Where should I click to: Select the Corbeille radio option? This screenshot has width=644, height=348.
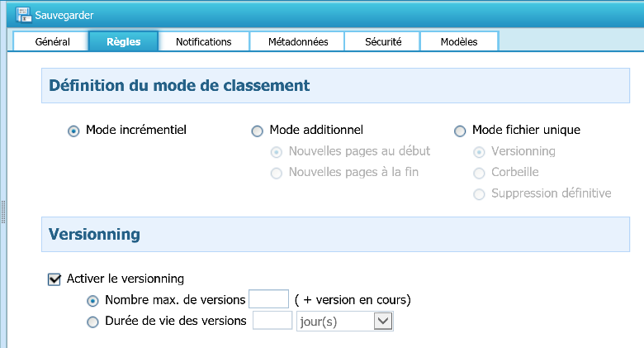[x=479, y=173]
